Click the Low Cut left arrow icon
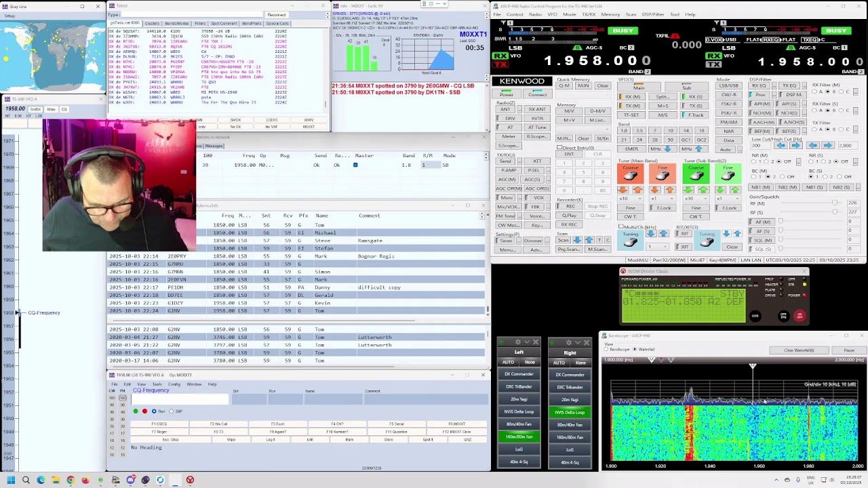The height and width of the screenshot is (488, 868). click(781, 146)
